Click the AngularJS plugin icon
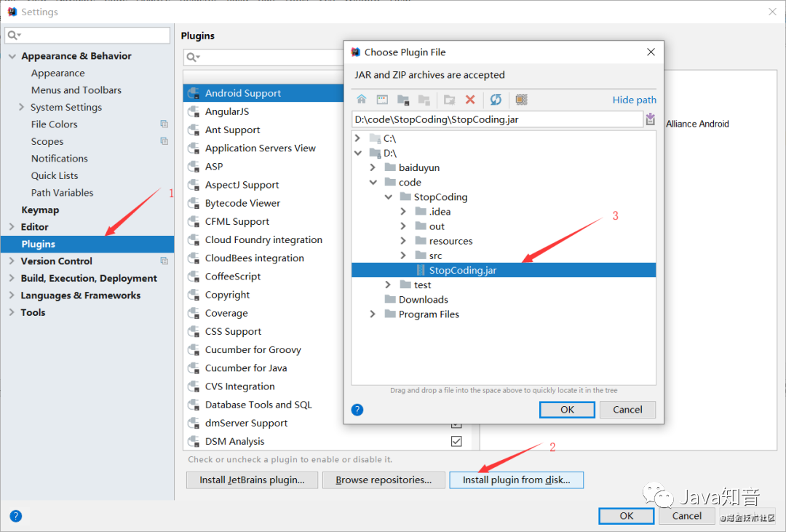Screen dimensions: 786x532 pos(194,111)
